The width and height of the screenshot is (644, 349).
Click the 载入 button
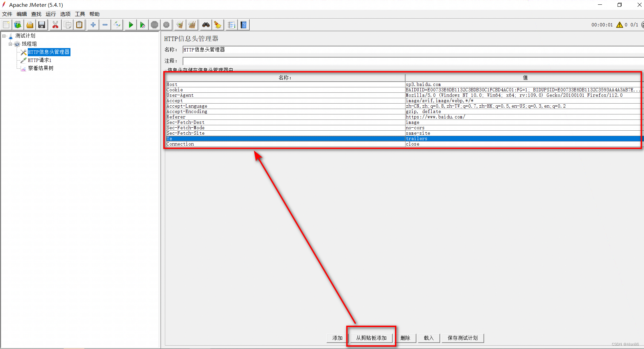tap(429, 338)
